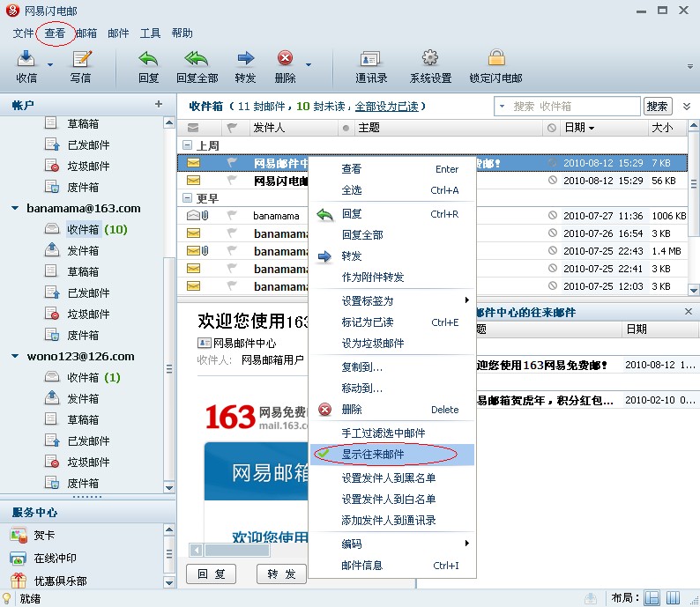Viewport: 700px width, 607px height.
Task: Expand the double-chevron beside 搜索 button
Action: (x=687, y=106)
